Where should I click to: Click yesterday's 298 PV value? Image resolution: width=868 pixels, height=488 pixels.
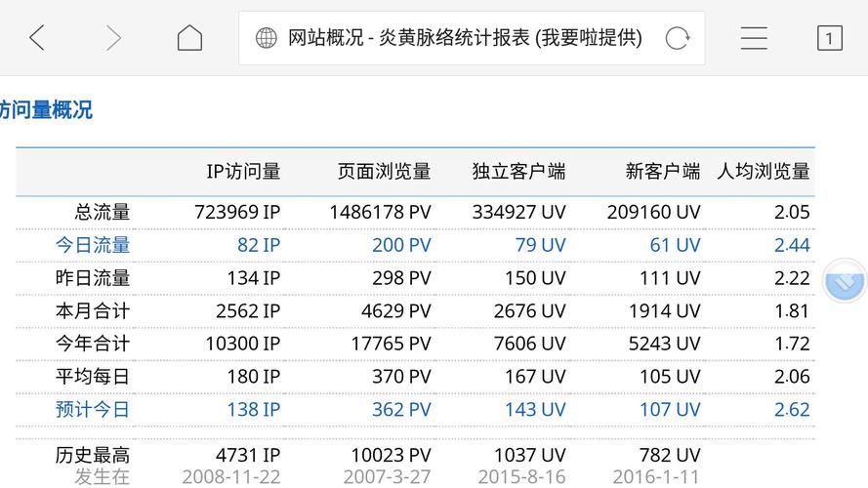click(401, 278)
